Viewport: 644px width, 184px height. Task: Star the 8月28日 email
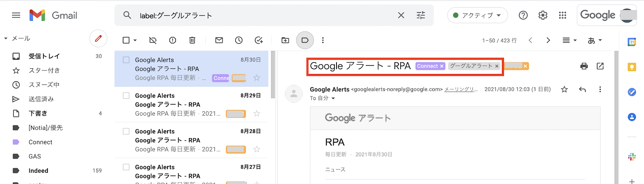(257, 149)
